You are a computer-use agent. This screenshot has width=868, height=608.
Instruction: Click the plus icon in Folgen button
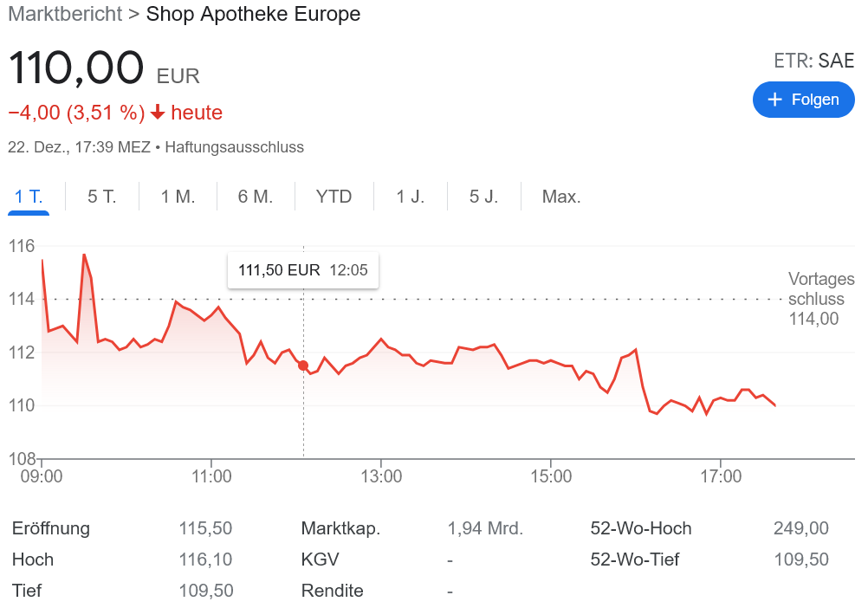pos(775,100)
